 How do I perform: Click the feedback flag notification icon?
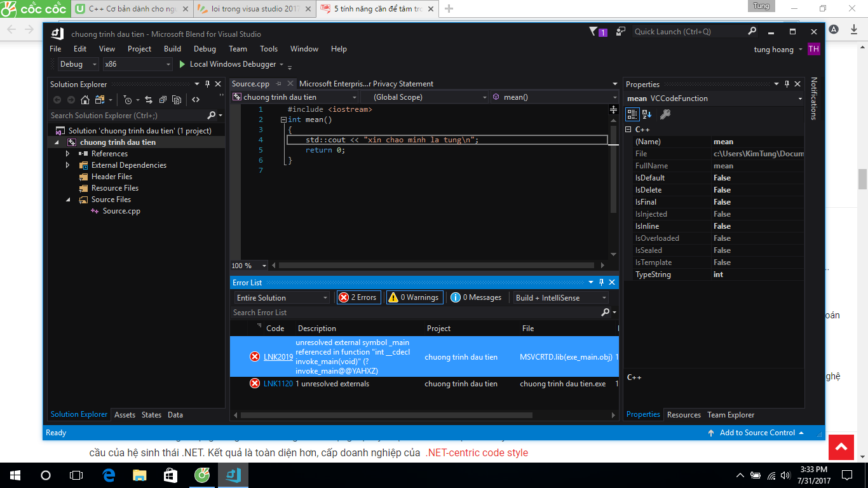pos(595,32)
